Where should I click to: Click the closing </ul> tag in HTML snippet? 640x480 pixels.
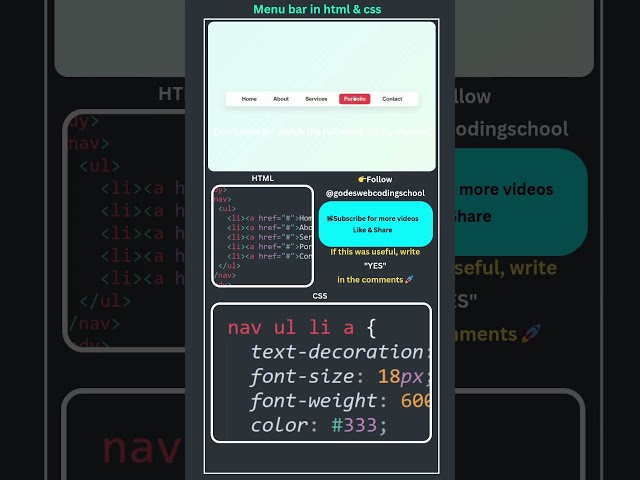[229, 266]
